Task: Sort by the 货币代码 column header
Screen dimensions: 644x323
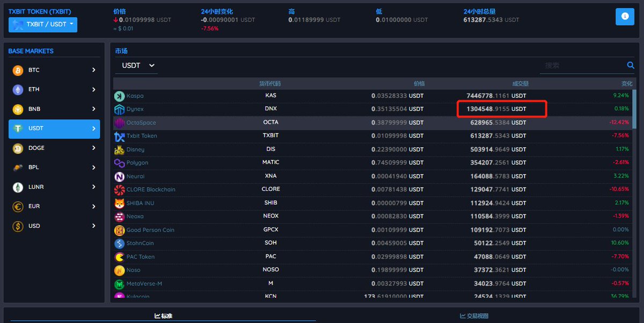Action: tap(270, 84)
